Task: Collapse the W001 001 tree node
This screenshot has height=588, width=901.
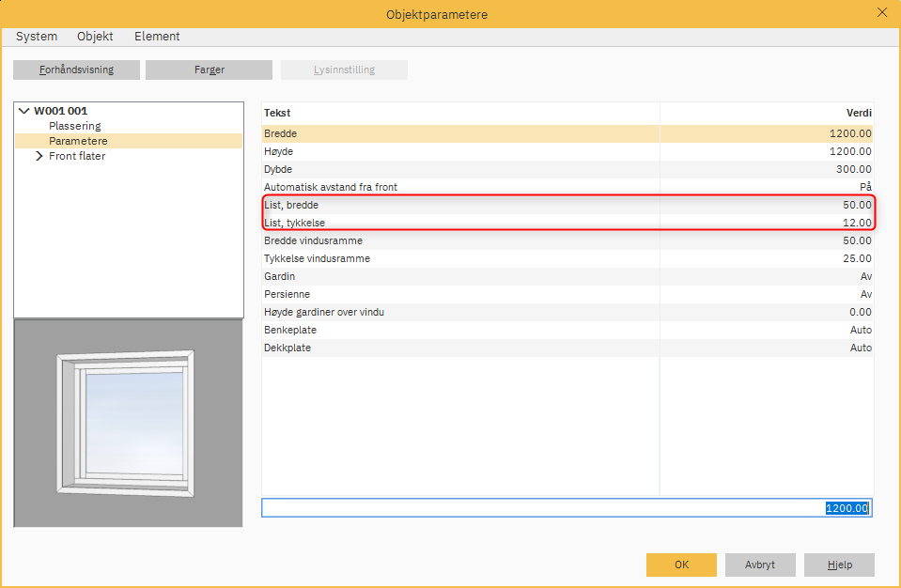Action: pyautogui.click(x=23, y=111)
